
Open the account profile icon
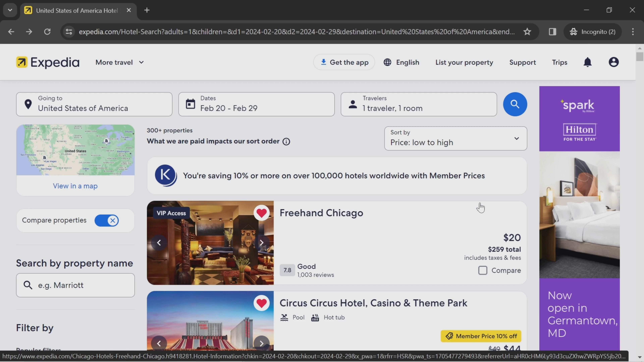pyautogui.click(x=613, y=62)
